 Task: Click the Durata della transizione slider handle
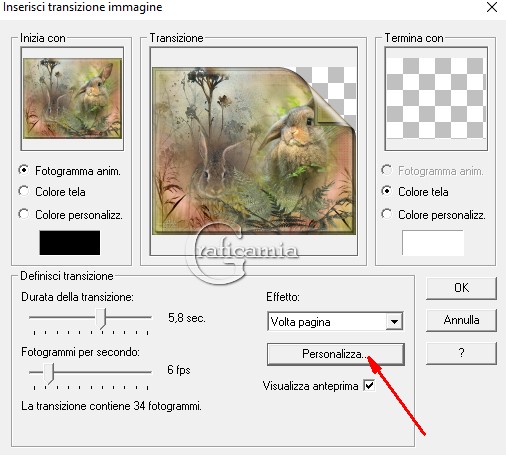point(101,318)
